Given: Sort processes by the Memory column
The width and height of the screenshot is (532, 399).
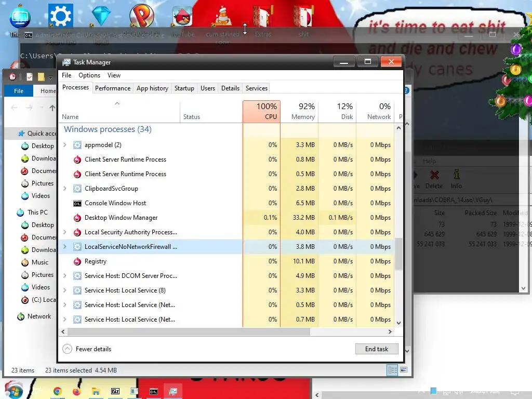Looking at the screenshot, I should 299,112.
